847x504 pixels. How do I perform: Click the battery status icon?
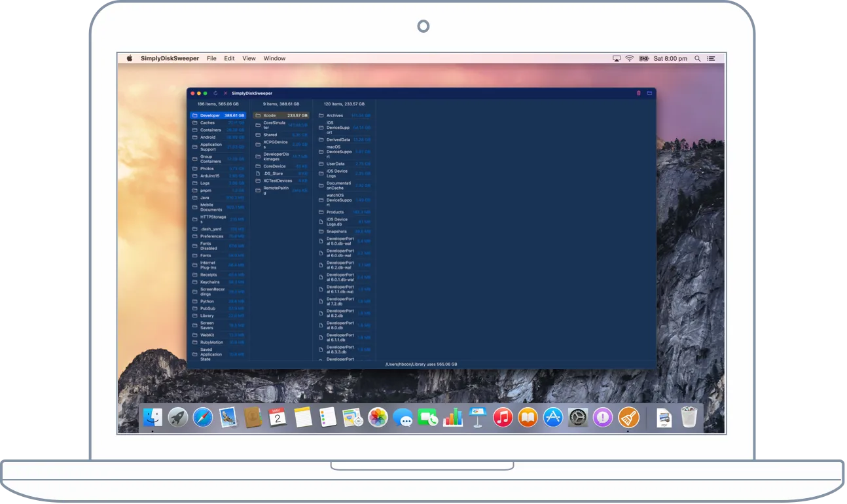(x=643, y=58)
